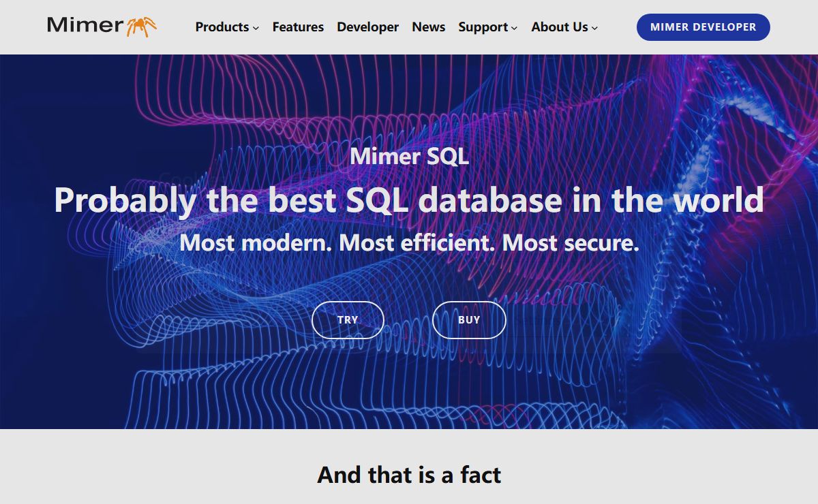The image size is (818, 504).
Task: Click the Mimer Developer button
Action: pyautogui.click(x=703, y=27)
